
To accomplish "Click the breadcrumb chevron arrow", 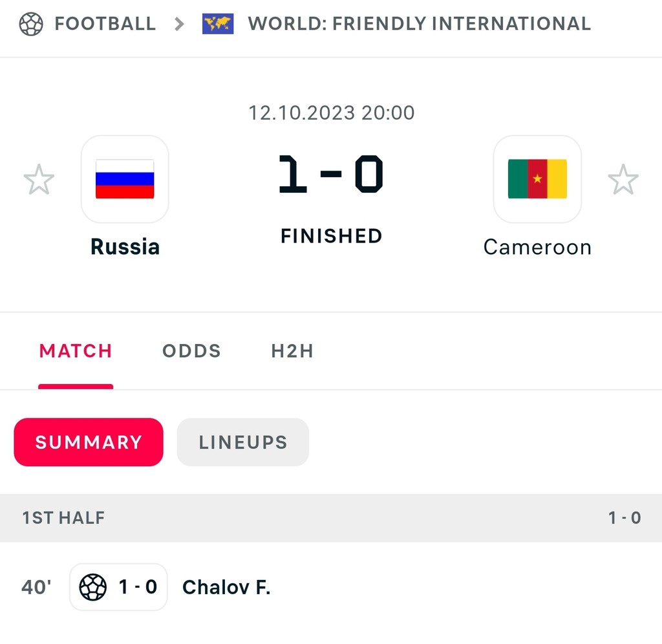I will tap(179, 25).
